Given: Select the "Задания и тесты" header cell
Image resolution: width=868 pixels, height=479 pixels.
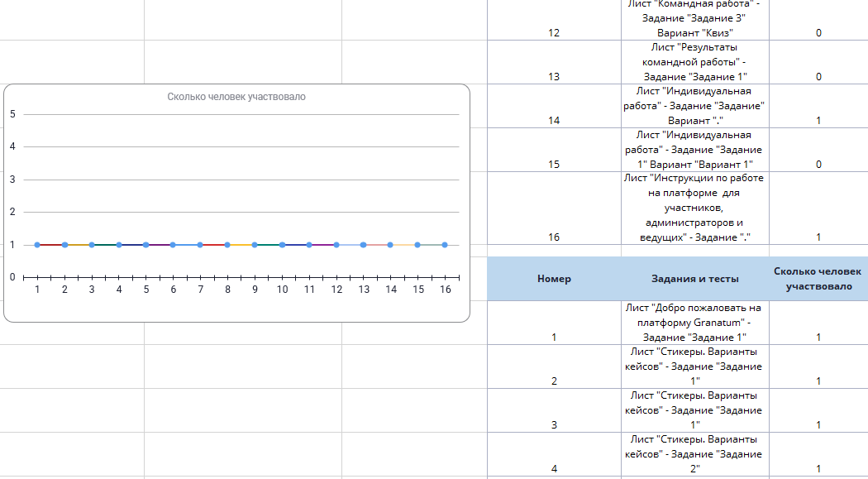Looking at the screenshot, I should [x=694, y=279].
